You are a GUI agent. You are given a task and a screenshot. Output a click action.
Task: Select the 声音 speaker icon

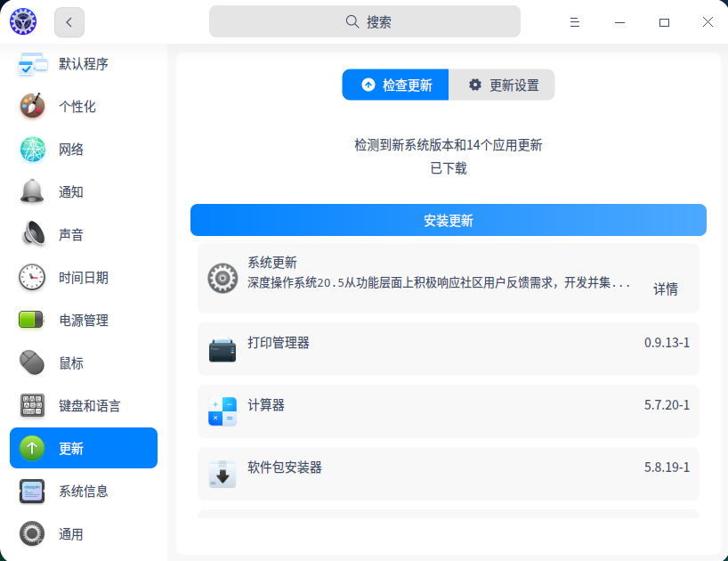(32, 234)
